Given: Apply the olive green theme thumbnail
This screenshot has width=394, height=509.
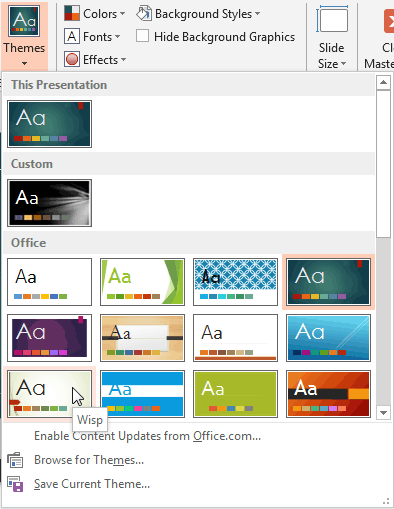Looking at the screenshot, I should click(235, 394).
